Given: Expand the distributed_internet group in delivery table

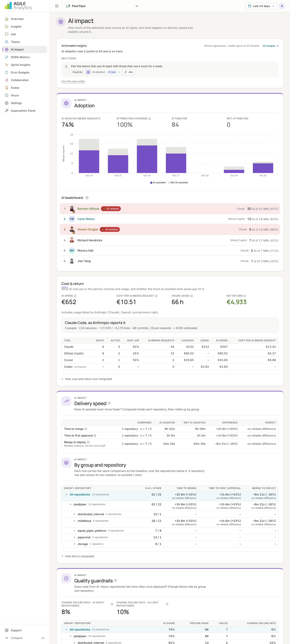Looking at the screenshot, I should tap(75, 514).
